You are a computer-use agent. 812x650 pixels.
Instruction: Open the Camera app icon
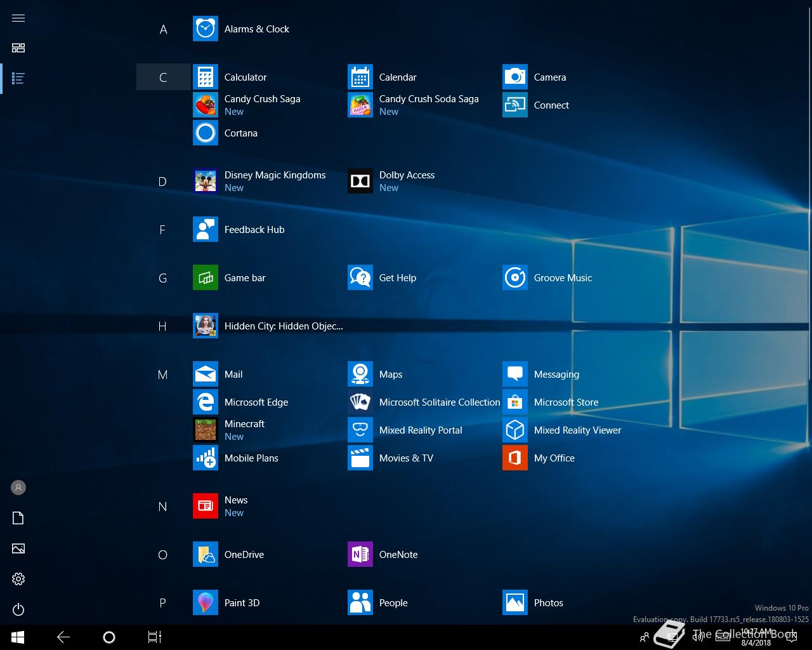click(x=515, y=77)
